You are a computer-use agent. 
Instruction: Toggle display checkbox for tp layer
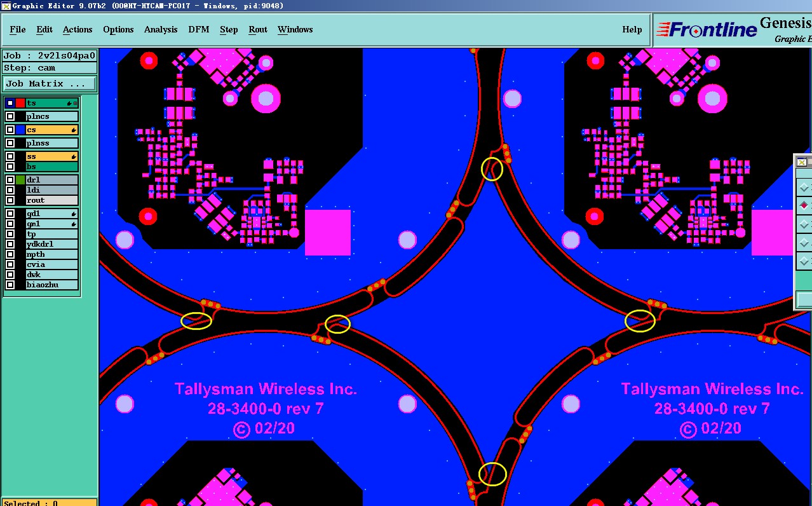coord(10,234)
